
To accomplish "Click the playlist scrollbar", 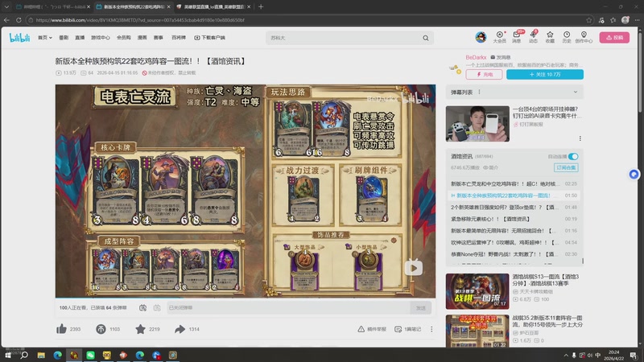I will 583,261.
